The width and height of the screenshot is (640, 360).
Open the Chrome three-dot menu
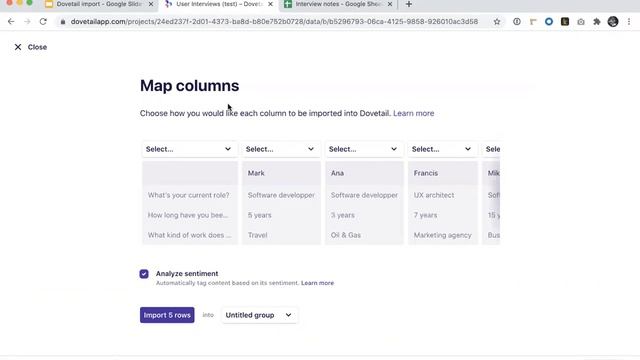(629, 22)
